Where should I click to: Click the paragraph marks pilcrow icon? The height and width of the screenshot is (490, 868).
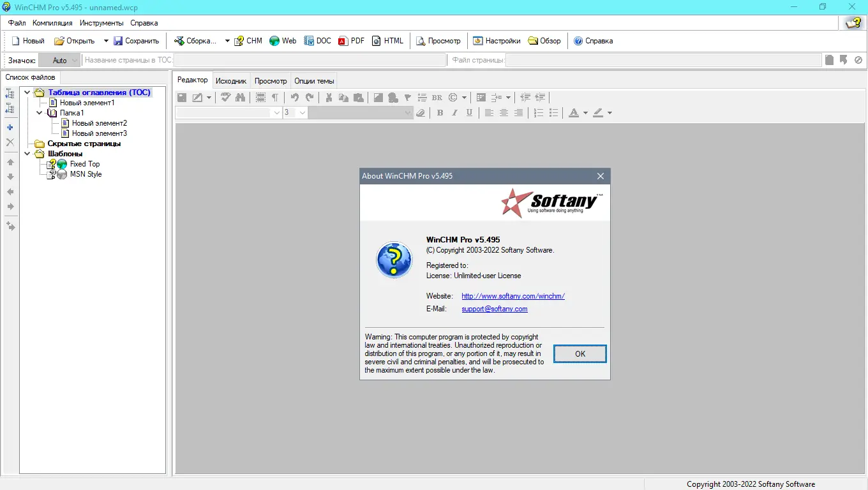click(275, 98)
